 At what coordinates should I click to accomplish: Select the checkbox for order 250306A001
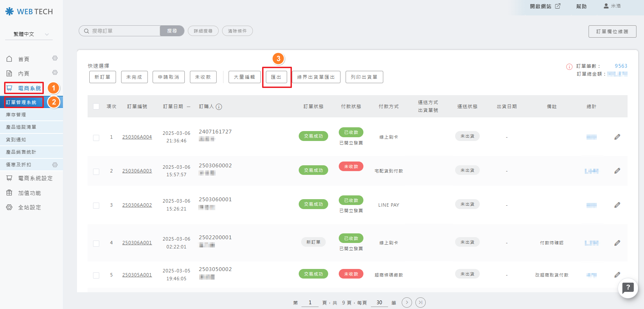tap(96, 243)
